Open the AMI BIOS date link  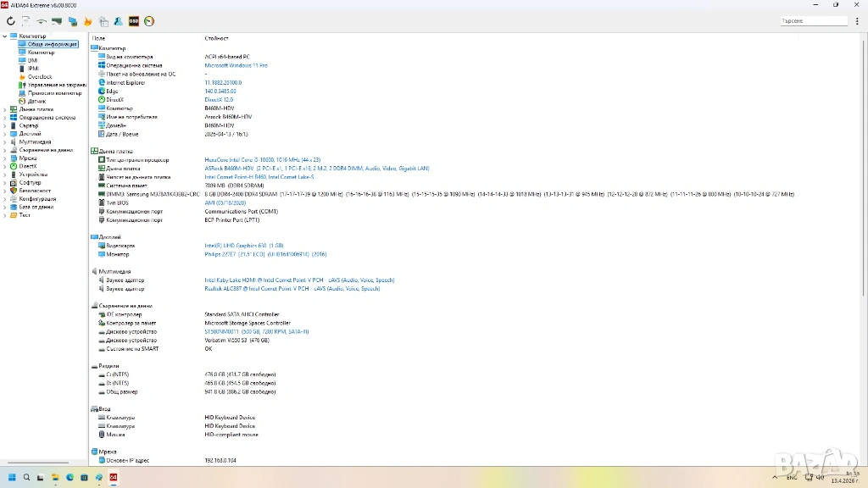tap(225, 203)
